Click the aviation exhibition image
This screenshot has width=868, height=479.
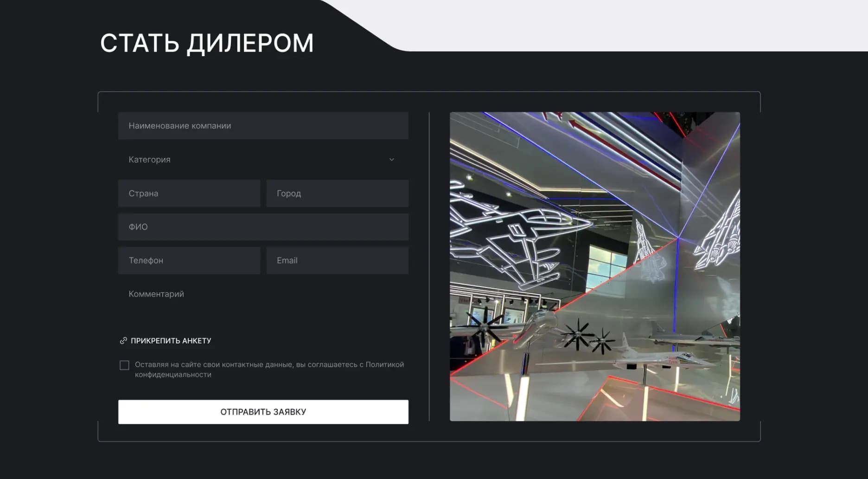[595, 266]
